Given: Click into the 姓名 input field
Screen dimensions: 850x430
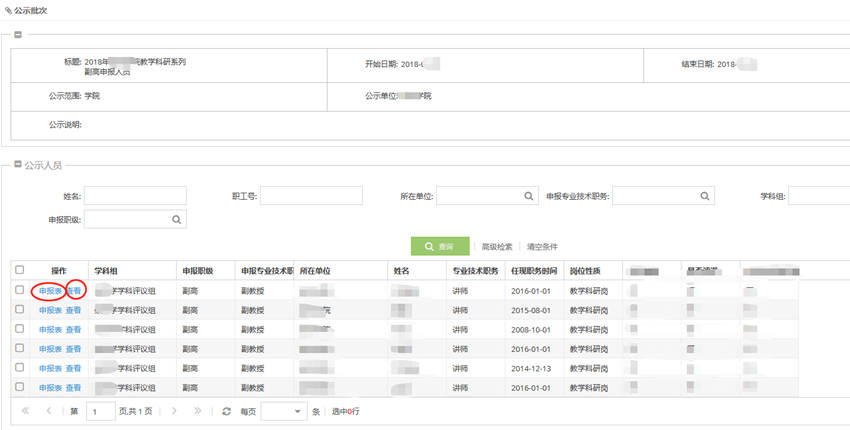Looking at the screenshot, I should tap(135, 195).
